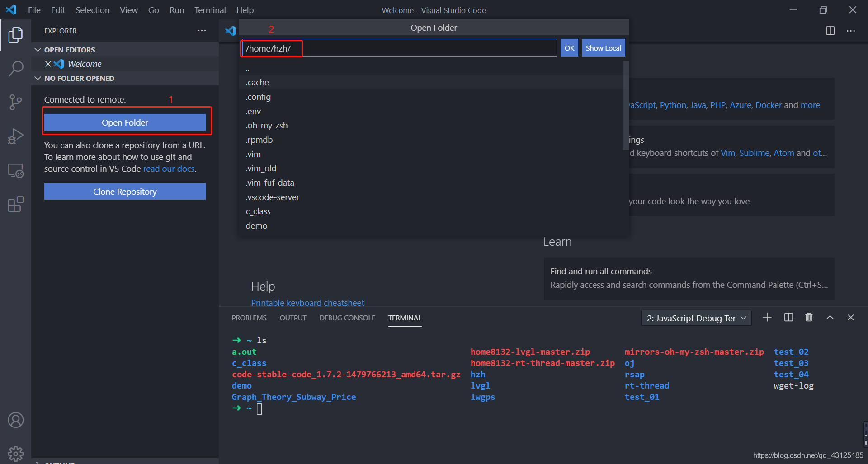868x464 pixels.
Task: Close the terminal panel
Action: tap(850, 318)
